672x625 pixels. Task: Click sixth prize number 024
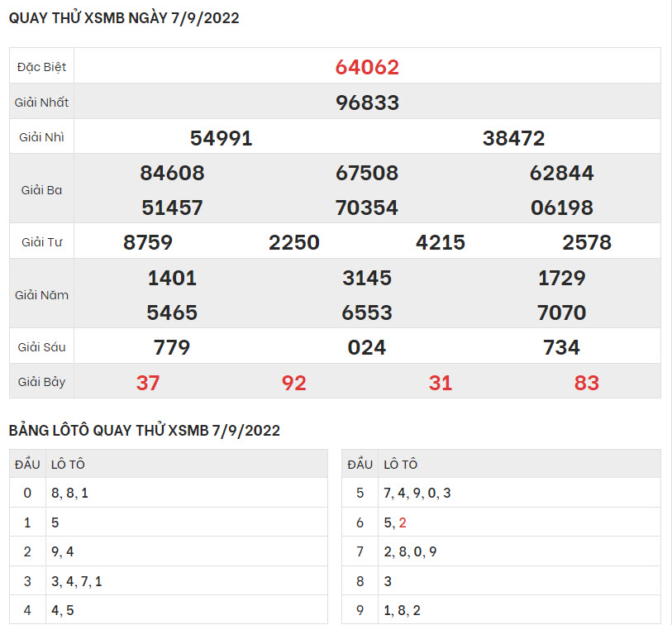(x=367, y=347)
